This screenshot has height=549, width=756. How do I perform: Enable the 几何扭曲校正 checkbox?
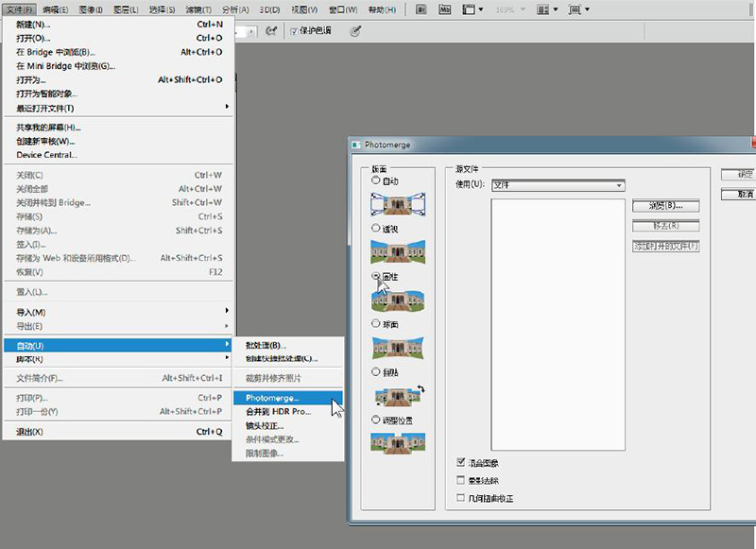[460, 498]
